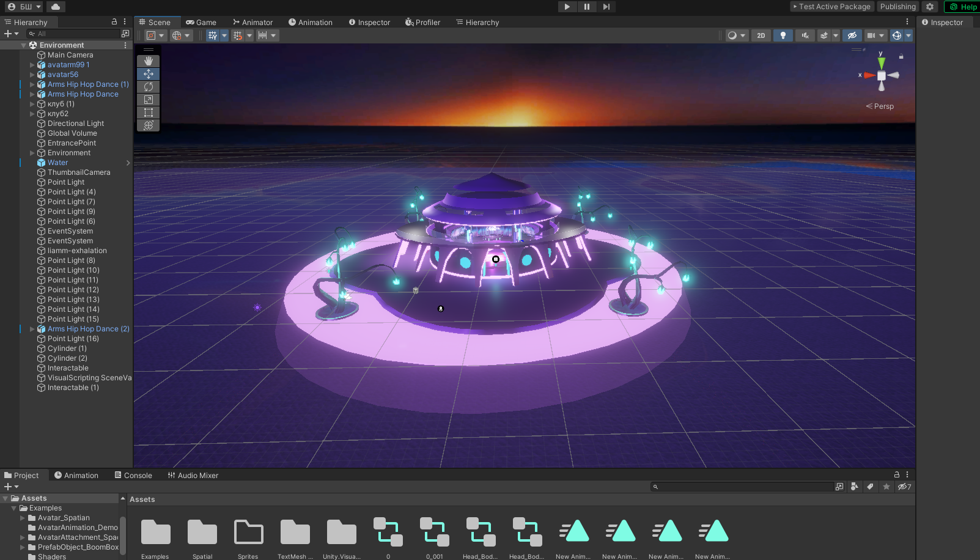This screenshot has height=560, width=980.
Task: Click the Play button
Action: tap(567, 7)
